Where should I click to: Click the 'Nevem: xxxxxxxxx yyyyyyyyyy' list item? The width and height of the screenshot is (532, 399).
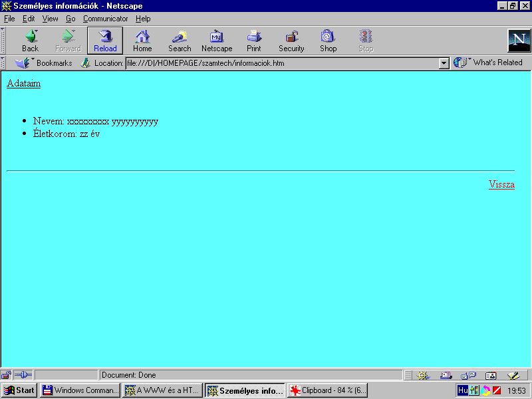point(96,121)
